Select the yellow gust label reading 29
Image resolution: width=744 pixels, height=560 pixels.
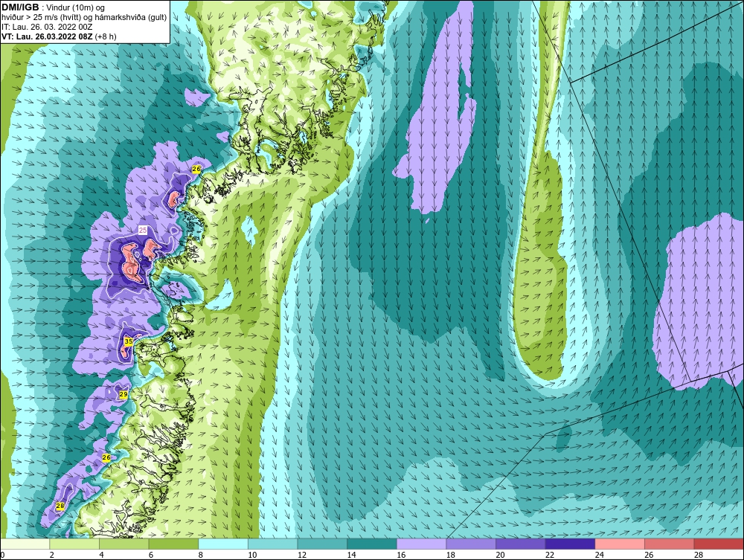pos(124,394)
